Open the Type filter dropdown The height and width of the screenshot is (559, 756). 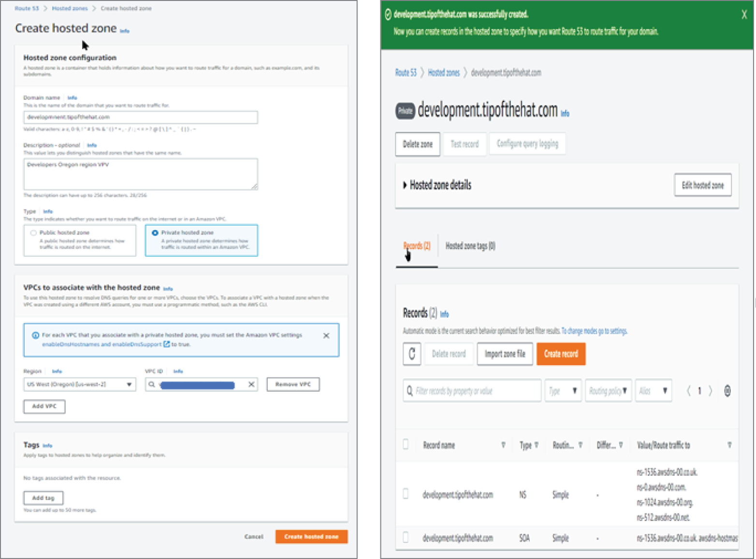(x=563, y=391)
